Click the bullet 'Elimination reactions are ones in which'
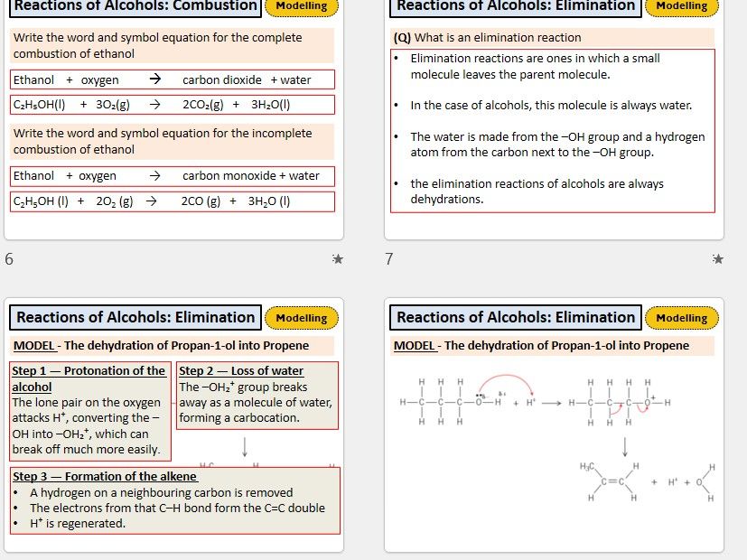This screenshot has width=747, height=560. point(535,66)
